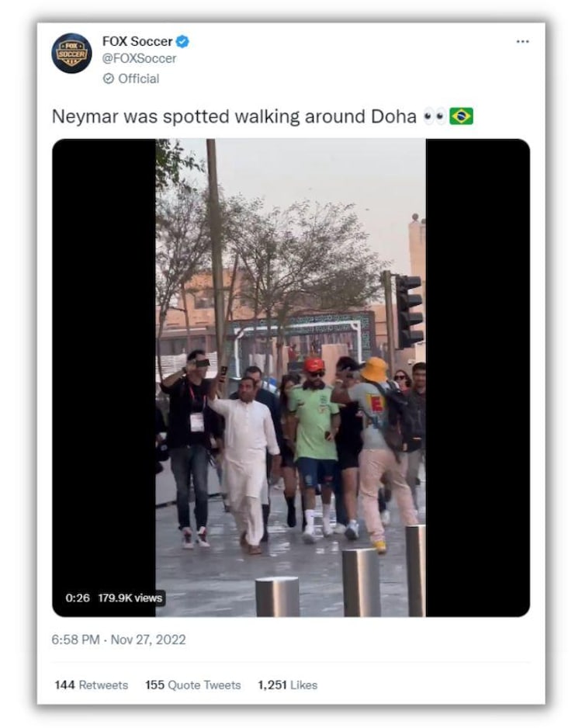Open the three-dot more options menu

[522, 41]
